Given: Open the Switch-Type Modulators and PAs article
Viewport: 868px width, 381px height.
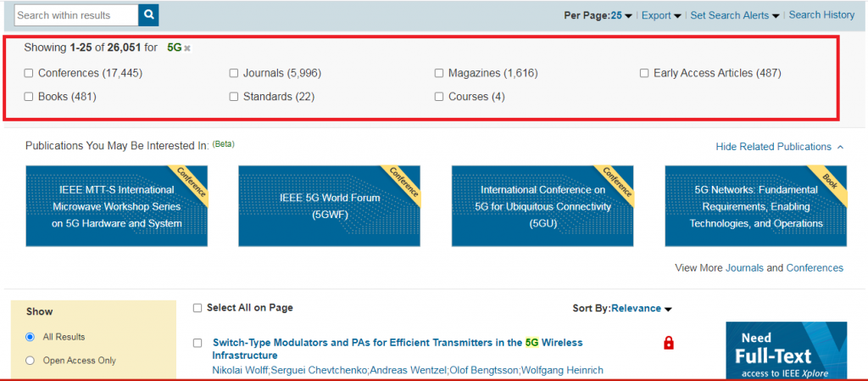Looking at the screenshot, I should pyautogui.click(x=398, y=349).
